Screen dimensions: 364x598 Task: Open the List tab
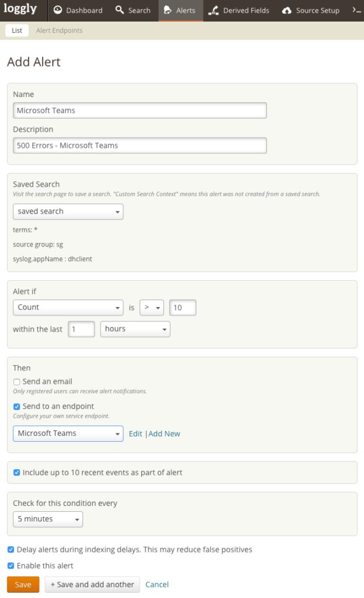click(x=17, y=31)
